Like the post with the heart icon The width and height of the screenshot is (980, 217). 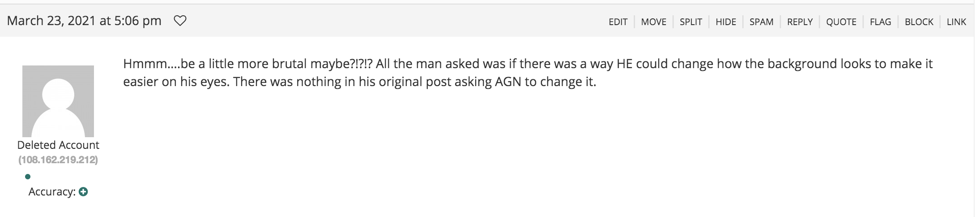tap(180, 21)
